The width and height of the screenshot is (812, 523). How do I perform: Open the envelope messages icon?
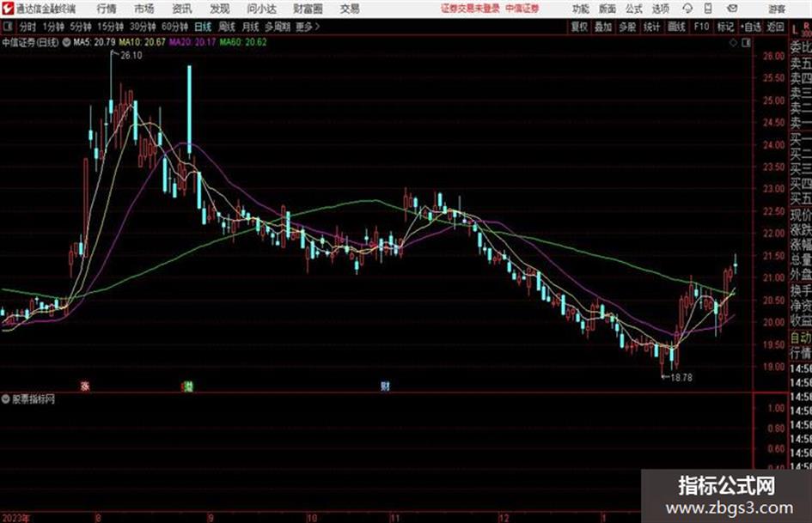(x=732, y=9)
